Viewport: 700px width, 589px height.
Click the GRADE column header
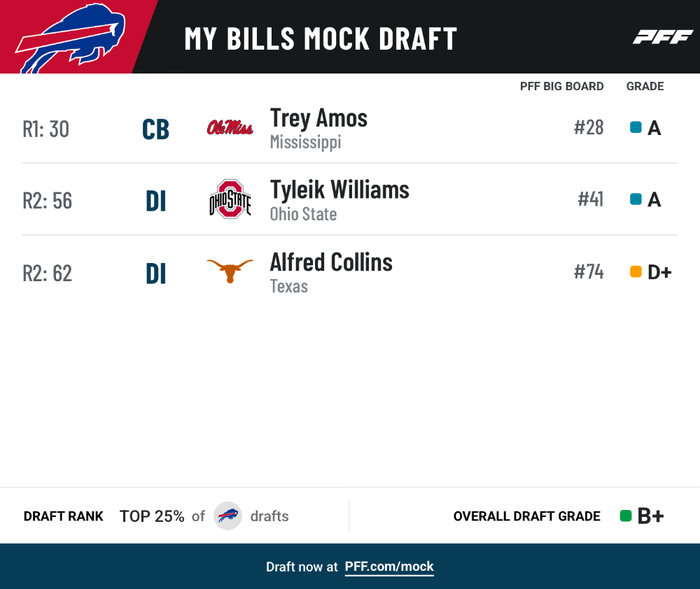point(645,86)
